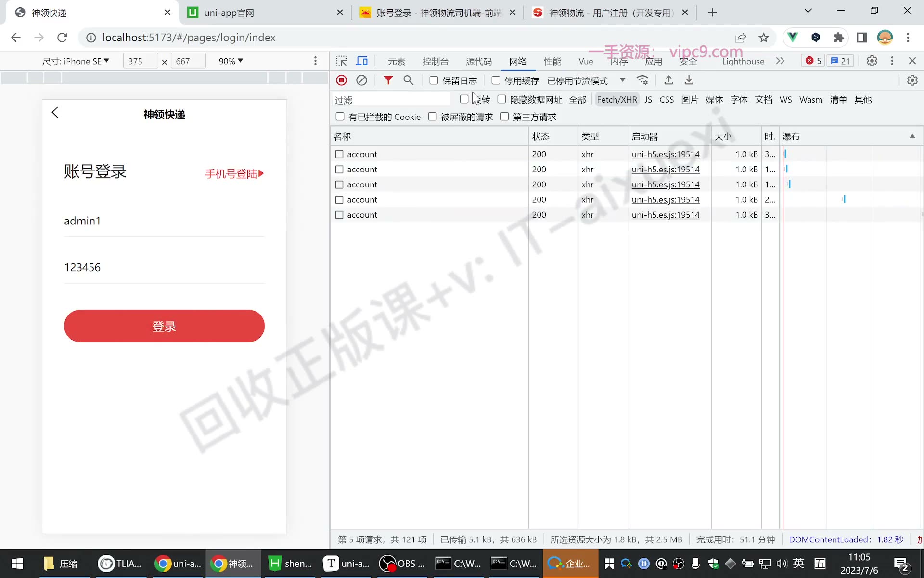Open device size iPhone SE dropdown
The height and width of the screenshot is (578, 924).
click(x=76, y=61)
